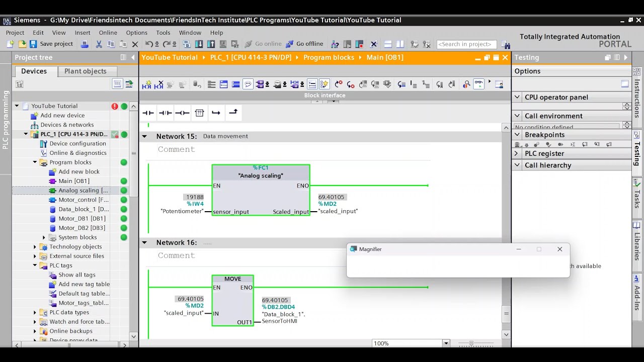This screenshot has width=644, height=362.
Task: Click the Block interface bar
Action: [325, 96]
